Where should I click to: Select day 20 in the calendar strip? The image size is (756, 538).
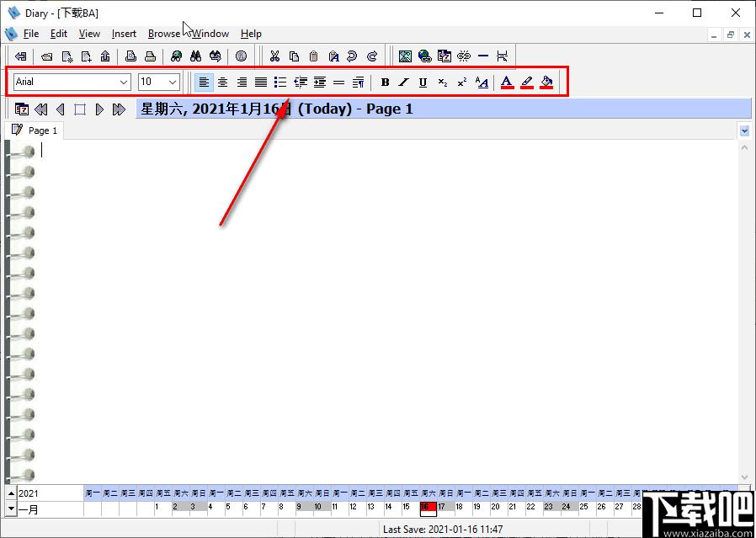[495, 507]
